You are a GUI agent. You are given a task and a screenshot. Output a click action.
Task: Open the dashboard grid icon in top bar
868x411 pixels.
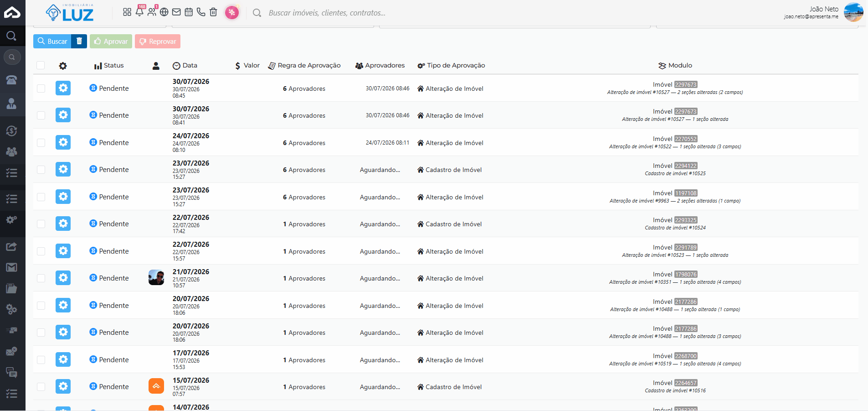pyautogui.click(x=127, y=12)
